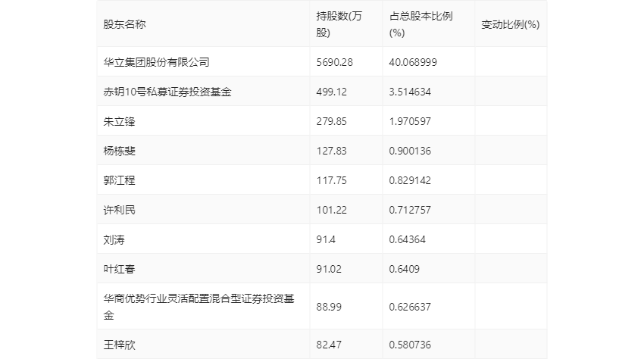Viewport: 644px width, 359px height.
Task: Click percentage 40.068999
Action: 413,62
